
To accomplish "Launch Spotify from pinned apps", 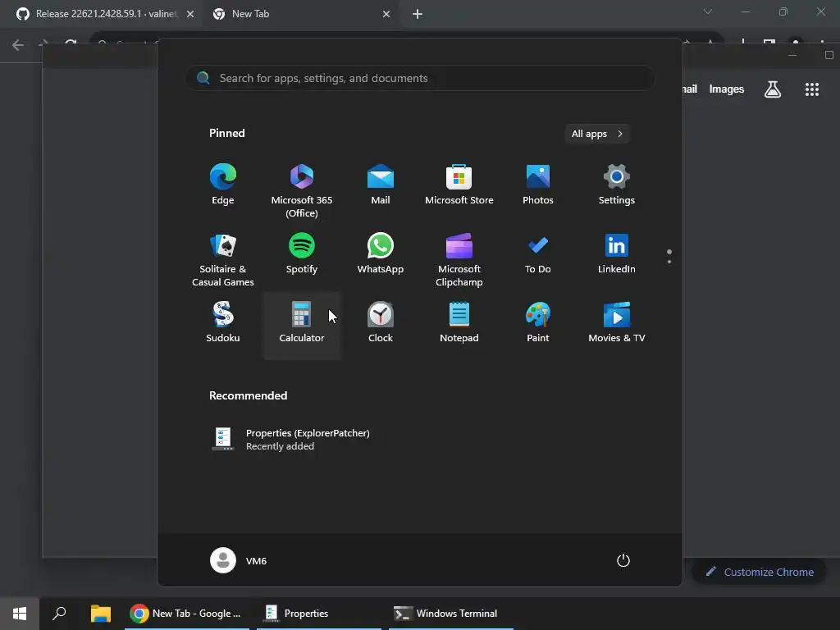I will (x=302, y=254).
